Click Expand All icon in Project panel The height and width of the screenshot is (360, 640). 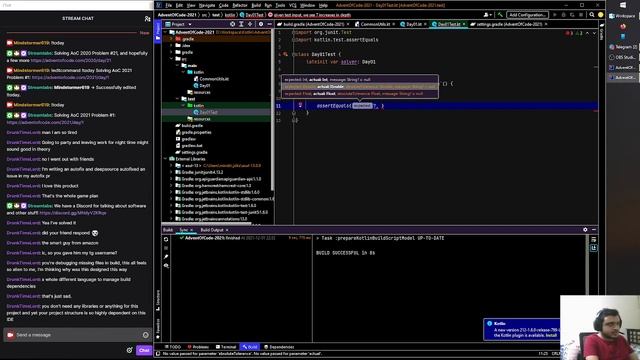[x=241, y=24]
